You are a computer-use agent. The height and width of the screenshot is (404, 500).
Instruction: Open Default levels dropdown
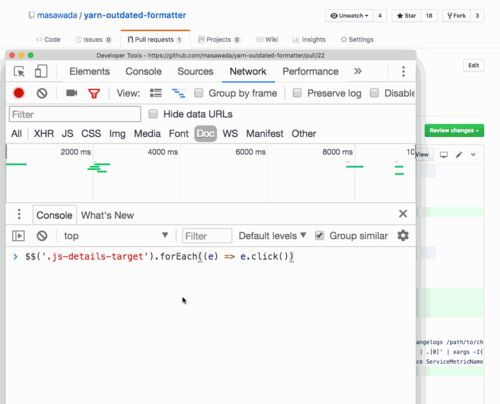(272, 236)
